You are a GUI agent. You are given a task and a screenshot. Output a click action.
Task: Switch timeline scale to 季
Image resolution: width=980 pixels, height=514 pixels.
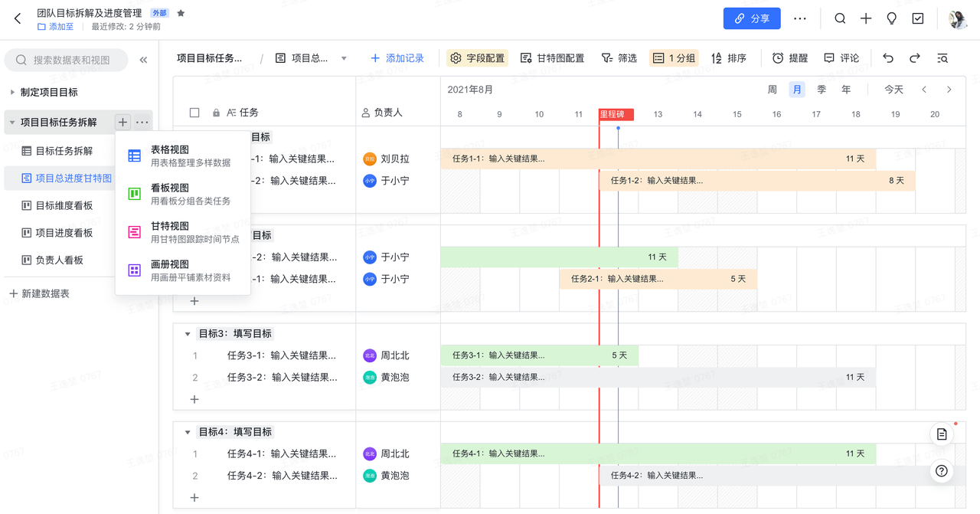pos(822,90)
